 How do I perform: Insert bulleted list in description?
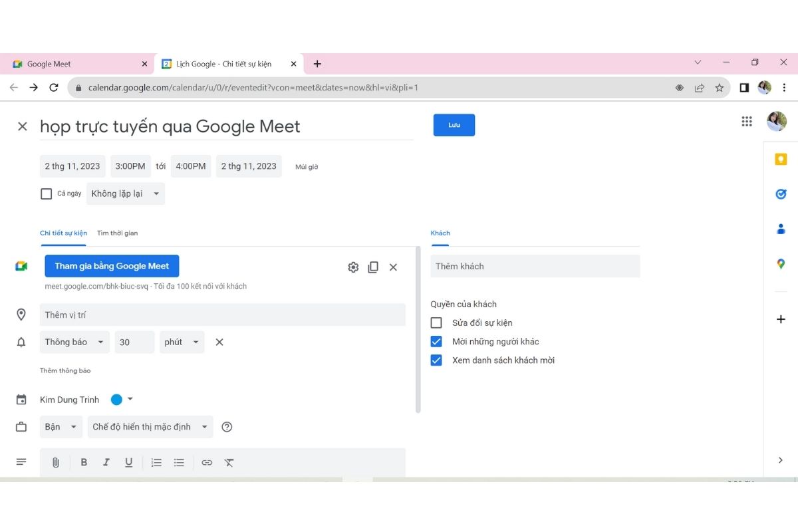pyautogui.click(x=179, y=462)
